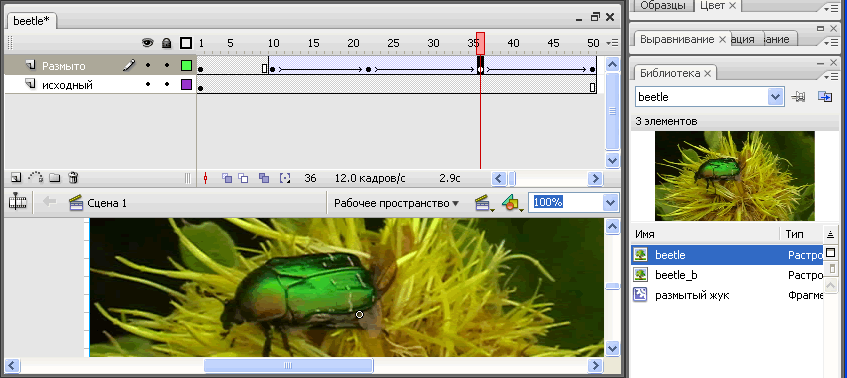
Task: Open the timeline options menu icon
Action: point(612,43)
